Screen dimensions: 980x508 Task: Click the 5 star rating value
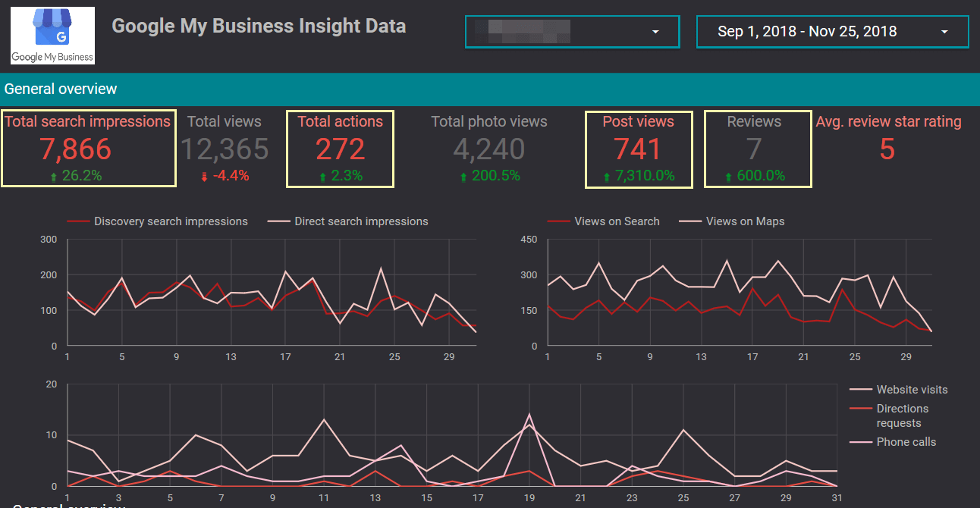pos(887,149)
